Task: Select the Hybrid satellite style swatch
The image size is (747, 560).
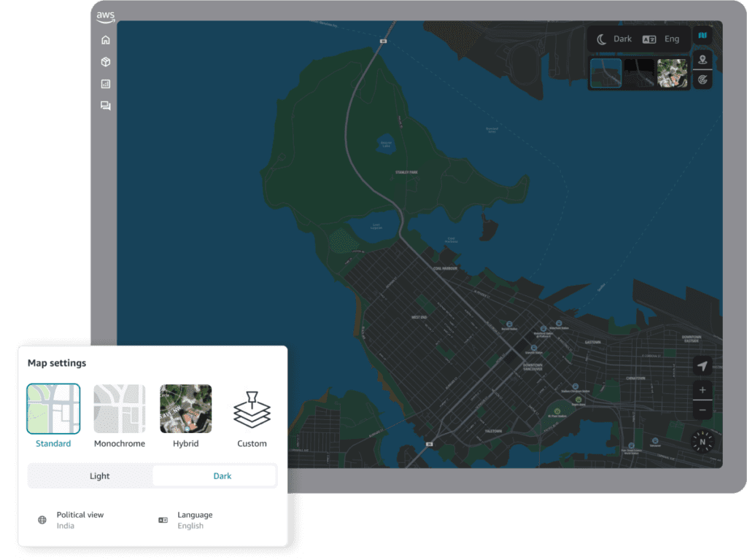Action: click(185, 408)
